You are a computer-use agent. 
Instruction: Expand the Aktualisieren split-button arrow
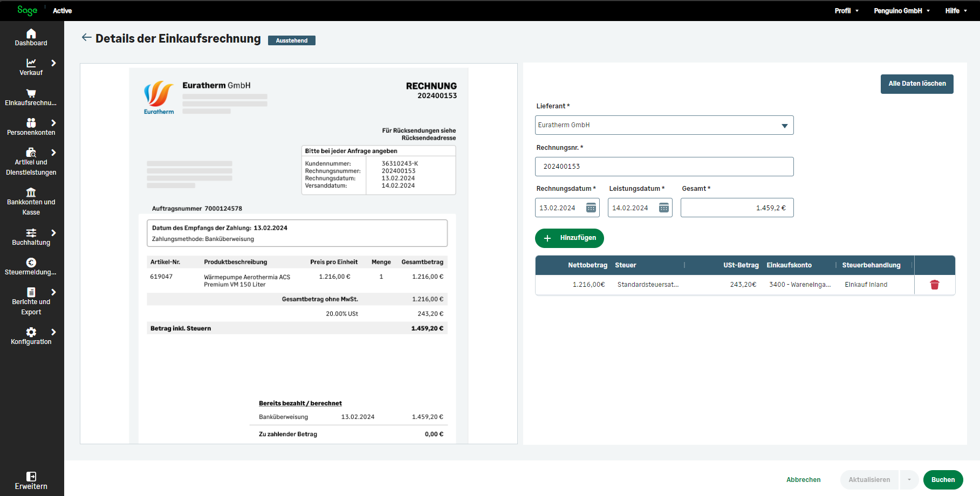(909, 479)
